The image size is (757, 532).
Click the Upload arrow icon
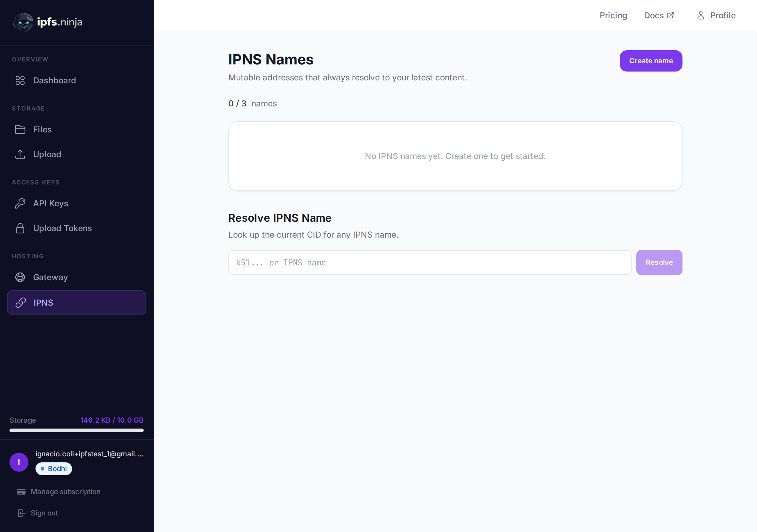click(20, 154)
